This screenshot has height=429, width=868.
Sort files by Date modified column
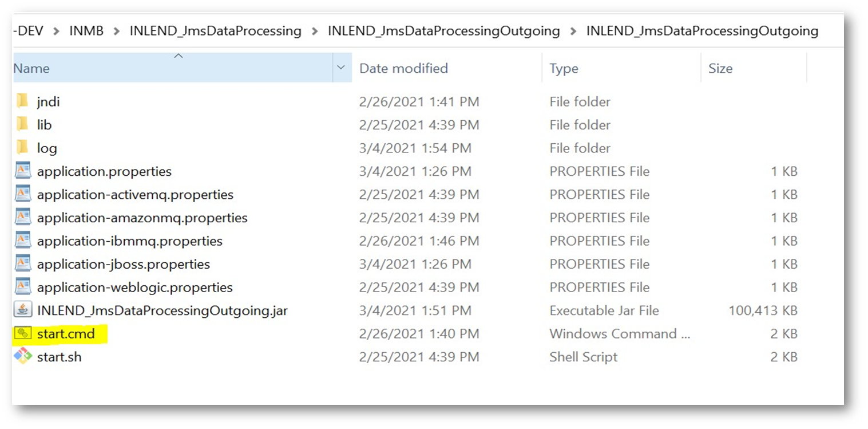(x=403, y=68)
